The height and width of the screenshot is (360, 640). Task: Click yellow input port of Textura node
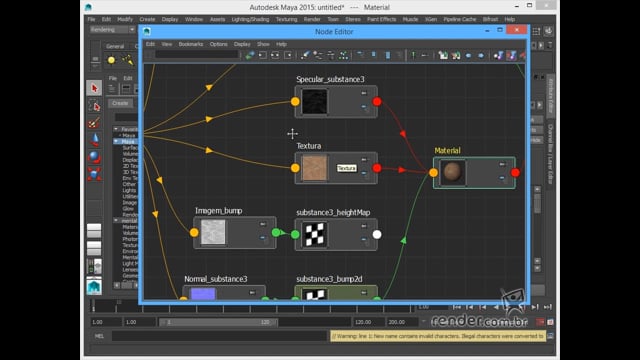(295, 168)
